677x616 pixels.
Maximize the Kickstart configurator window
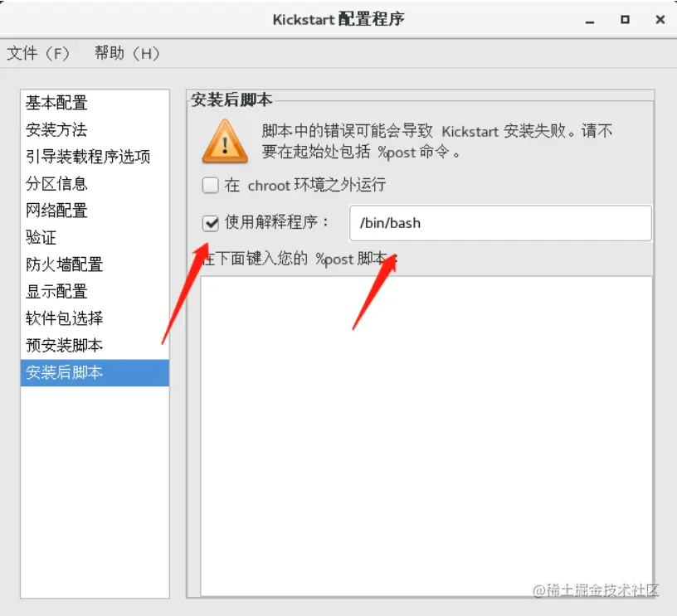[x=625, y=20]
